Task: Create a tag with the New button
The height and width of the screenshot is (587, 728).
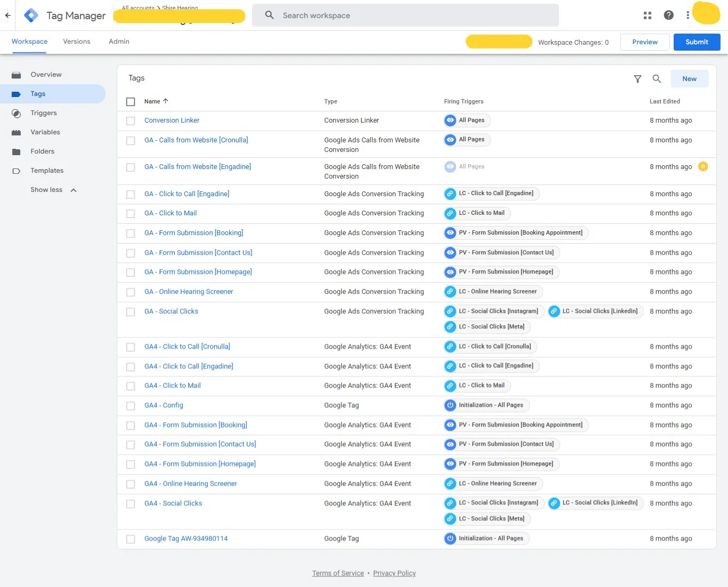Action: [x=689, y=79]
